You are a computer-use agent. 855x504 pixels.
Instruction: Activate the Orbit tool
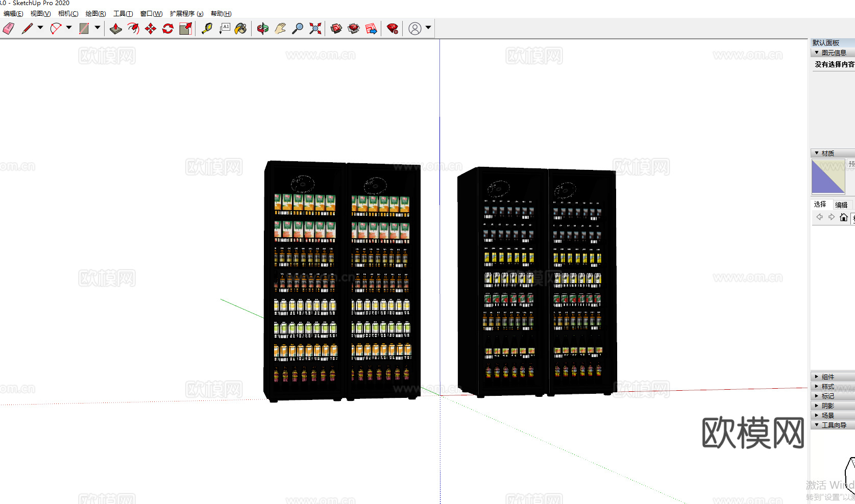pos(263,29)
